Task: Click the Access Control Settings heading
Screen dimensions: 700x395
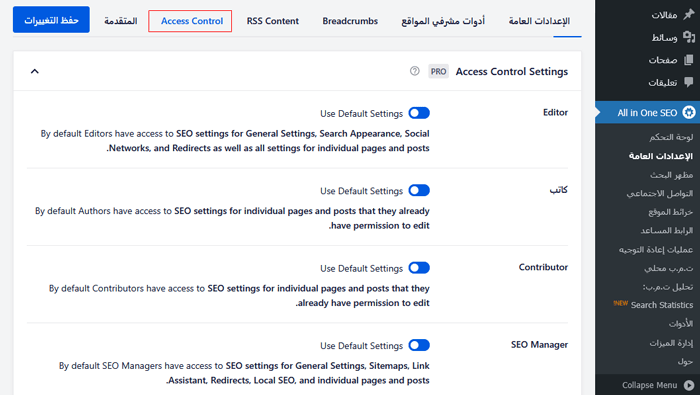Action: (x=512, y=71)
